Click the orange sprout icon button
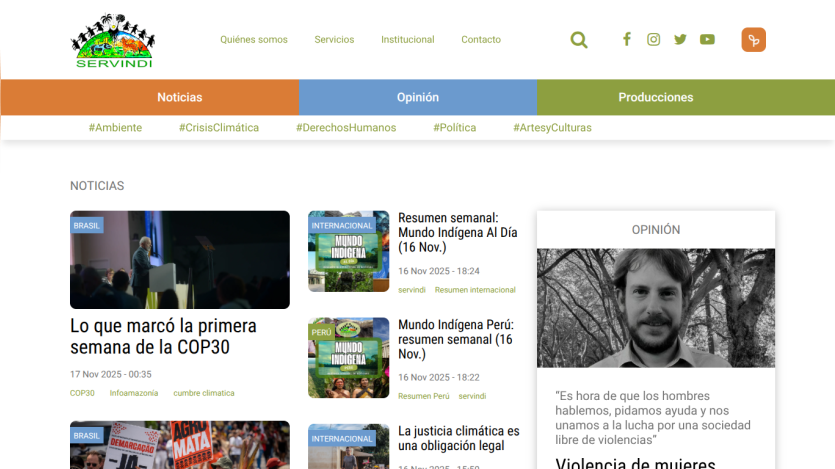The height and width of the screenshot is (469, 835). click(754, 40)
